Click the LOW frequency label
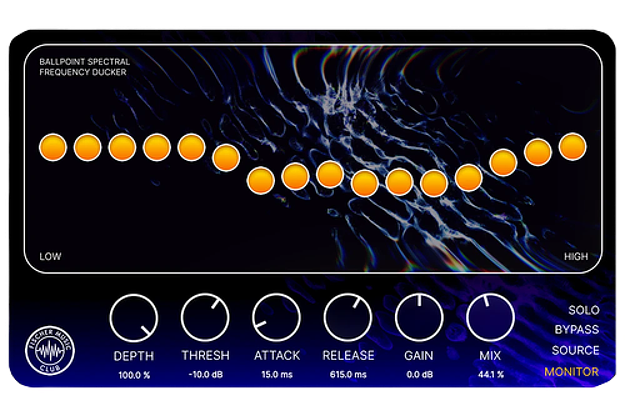The image size is (625, 416). pyautogui.click(x=50, y=256)
